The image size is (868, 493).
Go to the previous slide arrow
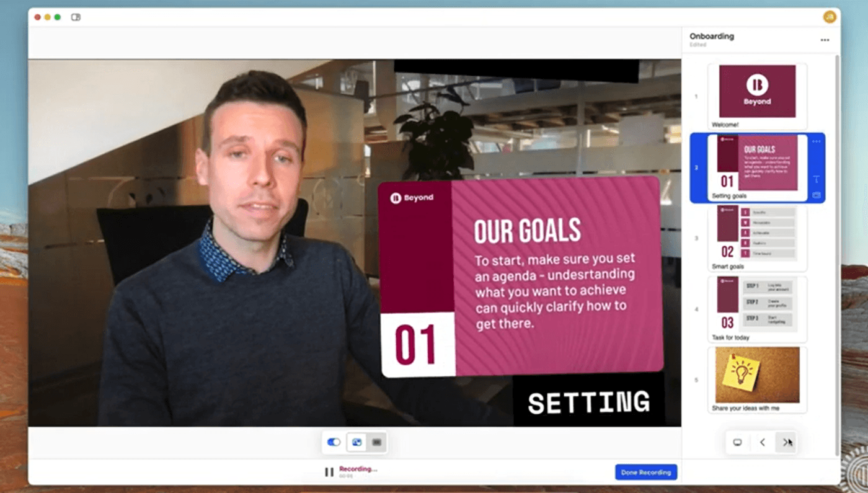point(762,442)
